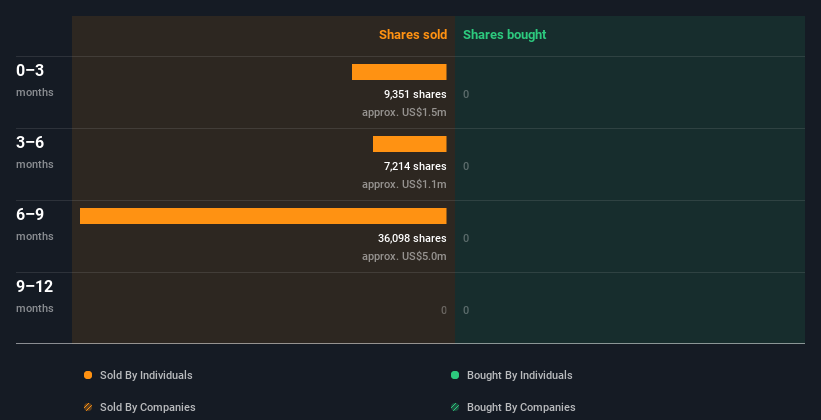This screenshot has width=821, height=420.
Task: Click the Shares bought column header
Action: [x=505, y=35]
